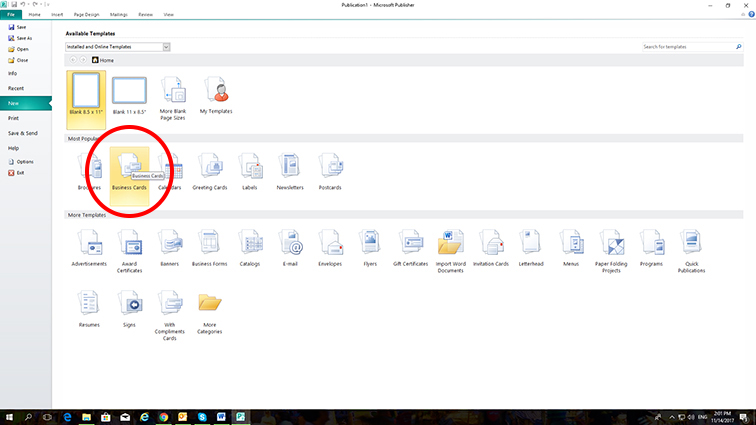
Task: Expand the Installed and Online Templates dropdown
Action: click(166, 47)
